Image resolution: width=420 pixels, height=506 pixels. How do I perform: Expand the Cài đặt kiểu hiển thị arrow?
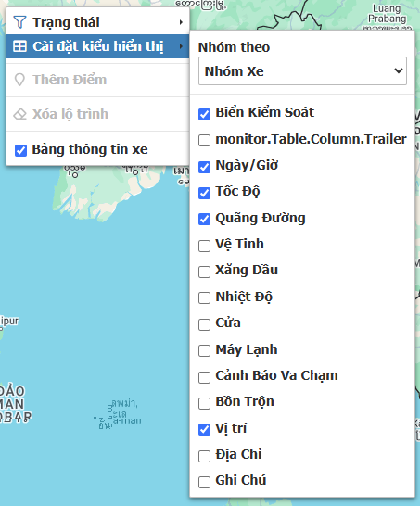181,46
